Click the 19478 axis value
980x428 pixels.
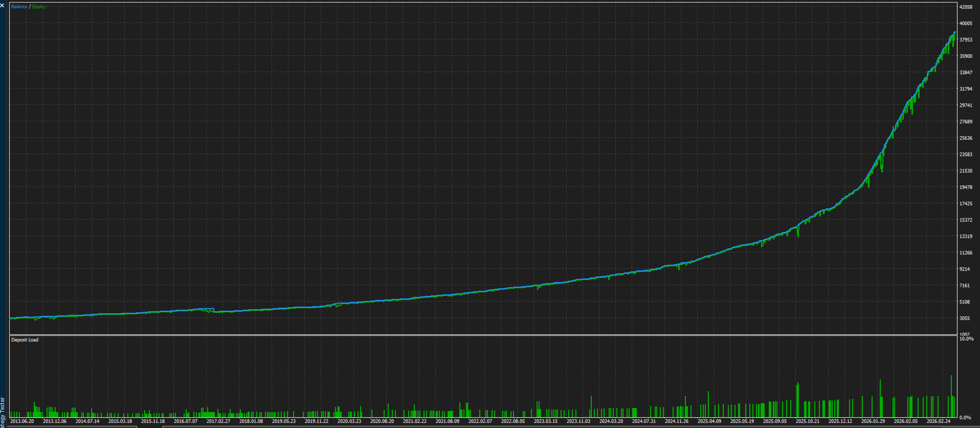[966, 187]
